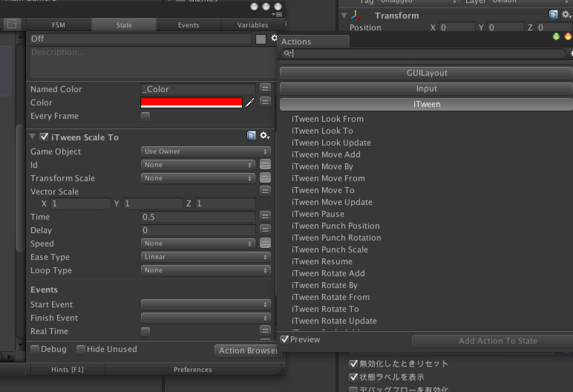Toggle variable mode for Color

coord(265,102)
